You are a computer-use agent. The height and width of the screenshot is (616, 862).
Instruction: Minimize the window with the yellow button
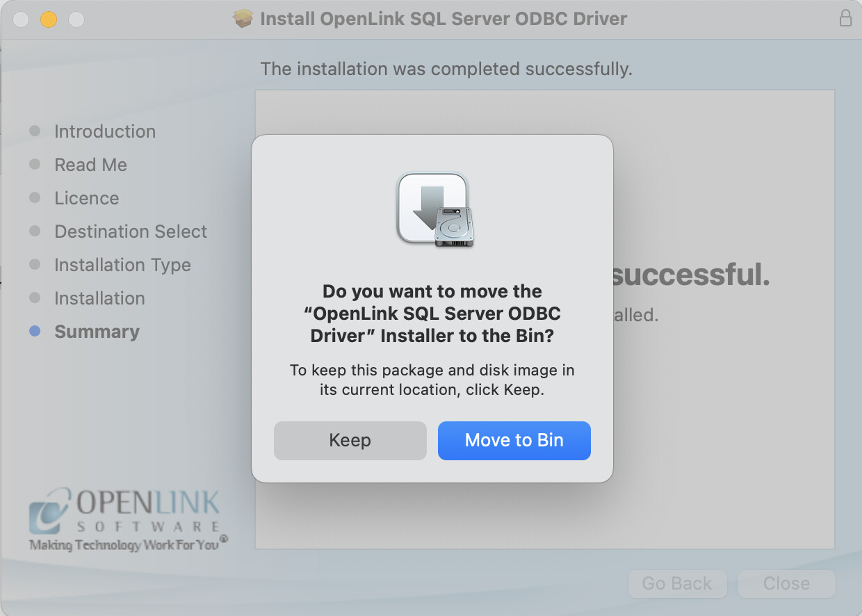[x=49, y=19]
